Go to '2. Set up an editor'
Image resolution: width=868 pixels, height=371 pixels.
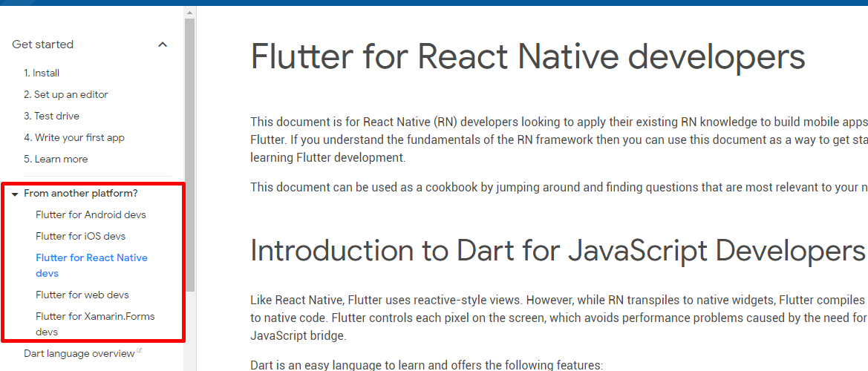point(66,94)
